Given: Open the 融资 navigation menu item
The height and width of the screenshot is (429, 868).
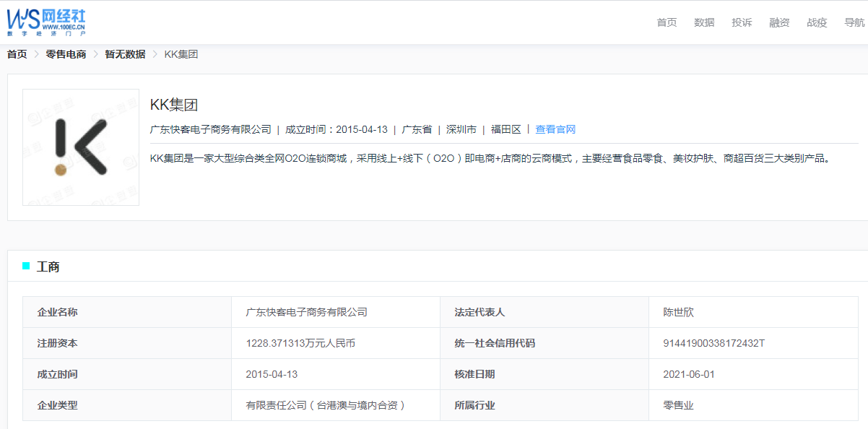Looking at the screenshot, I should [779, 22].
